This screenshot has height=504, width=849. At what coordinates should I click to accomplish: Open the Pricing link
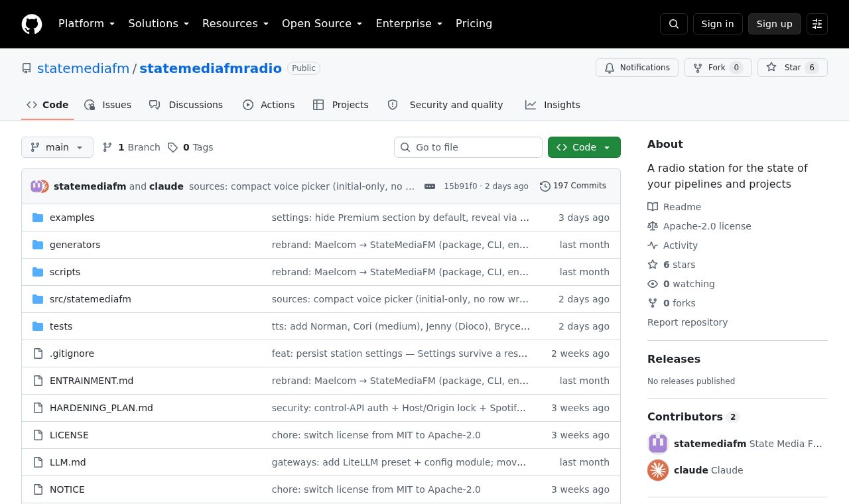click(474, 24)
